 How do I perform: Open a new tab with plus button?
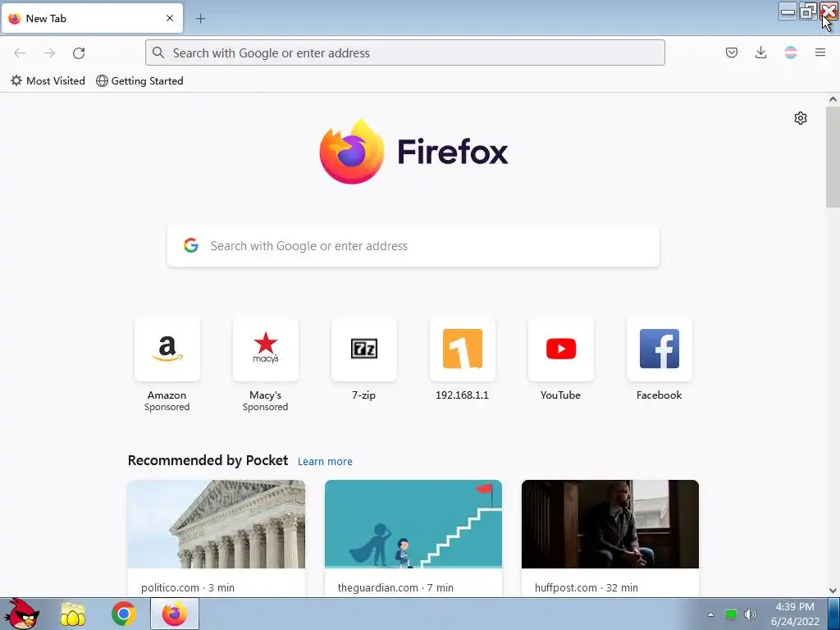[200, 19]
